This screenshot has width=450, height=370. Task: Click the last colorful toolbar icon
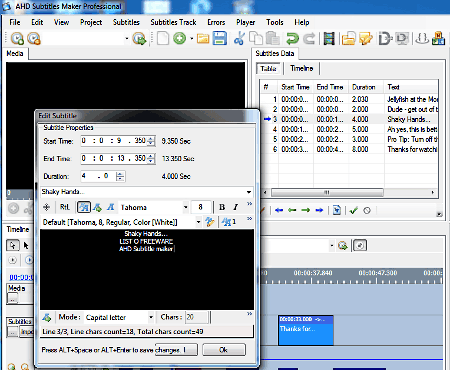pyautogui.click(x=438, y=39)
